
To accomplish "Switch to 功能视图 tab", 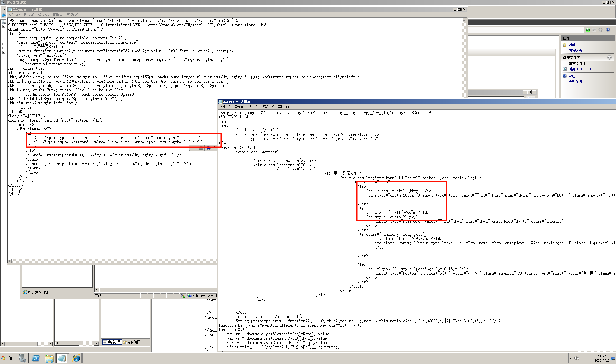I will pyautogui.click(x=112, y=342).
